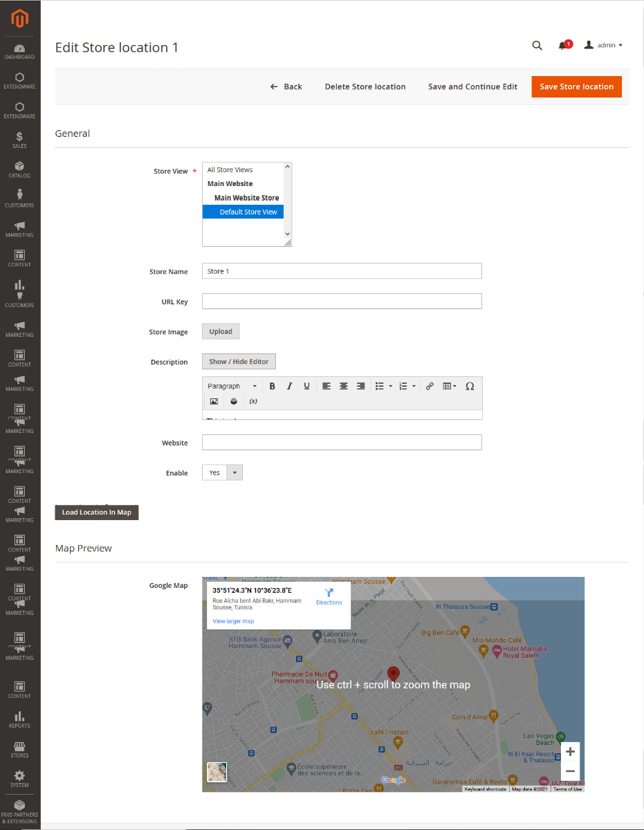Align description text right
The image size is (644, 830).
pos(360,386)
